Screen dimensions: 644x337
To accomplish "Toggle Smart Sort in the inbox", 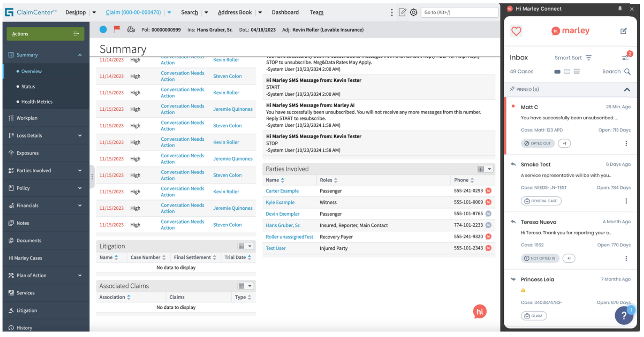I will pos(573,58).
